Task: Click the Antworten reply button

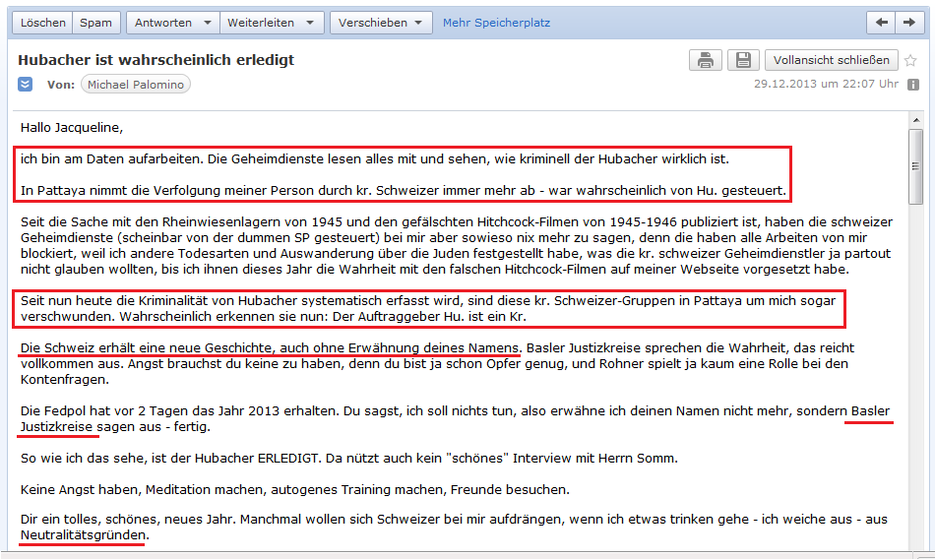Action: click(162, 23)
